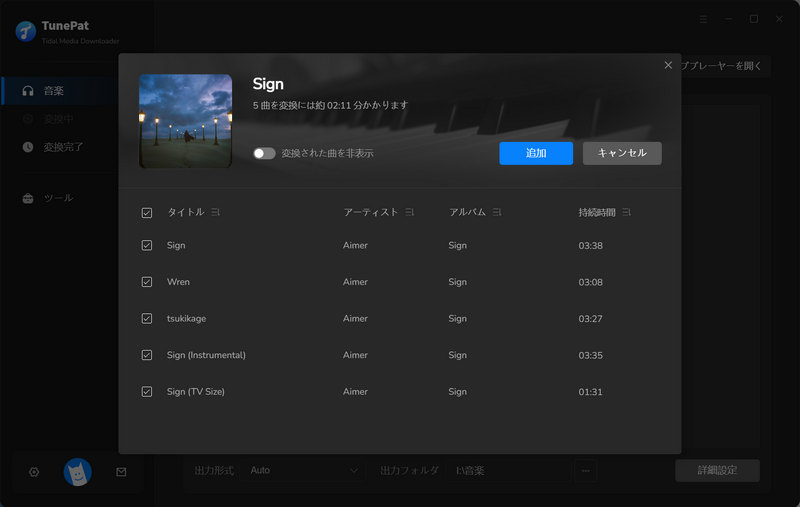Toggle the select-all header checkbox
This screenshot has height=507, width=800.
(x=146, y=213)
